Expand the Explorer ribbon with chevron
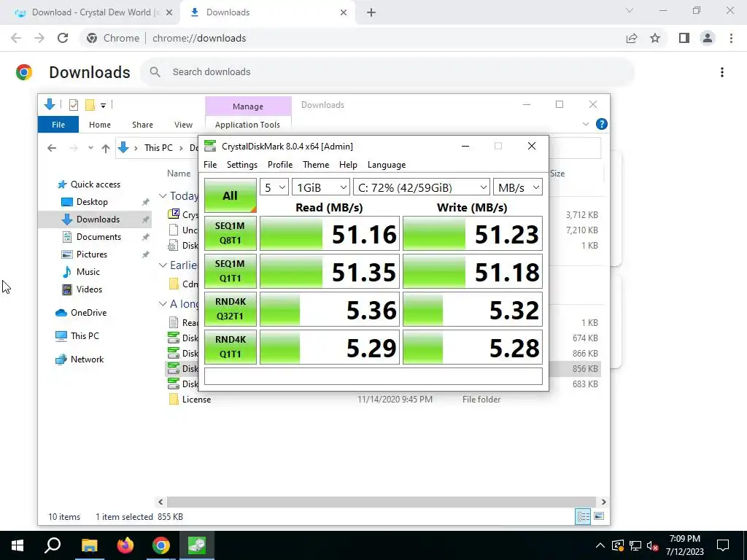The image size is (747, 560). pyautogui.click(x=586, y=124)
